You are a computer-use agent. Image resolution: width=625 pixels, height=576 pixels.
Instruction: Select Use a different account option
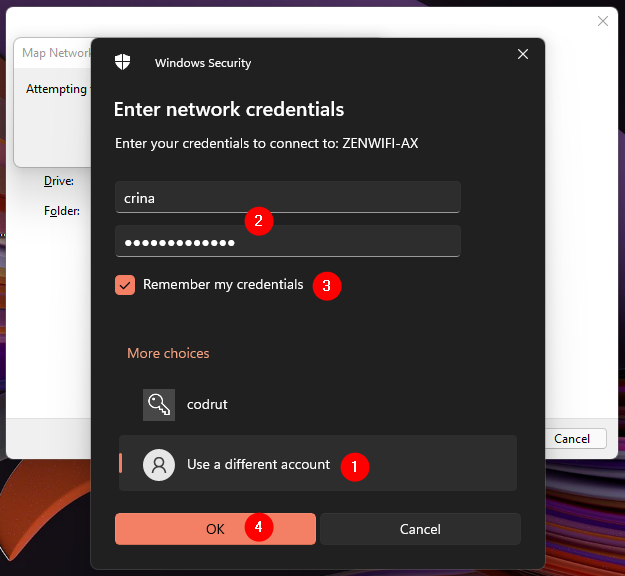(x=318, y=463)
